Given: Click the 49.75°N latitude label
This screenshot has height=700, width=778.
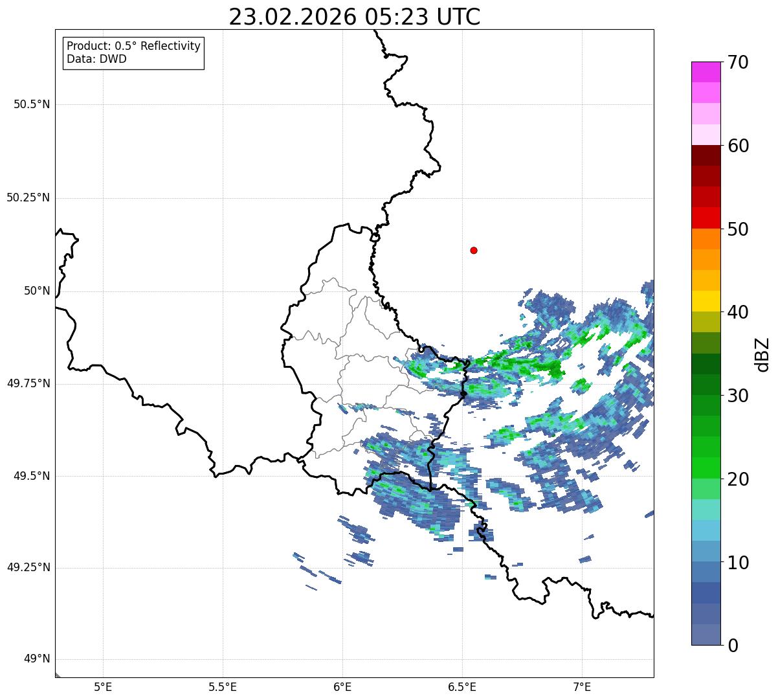Looking at the screenshot, I should tap(28, 383).
